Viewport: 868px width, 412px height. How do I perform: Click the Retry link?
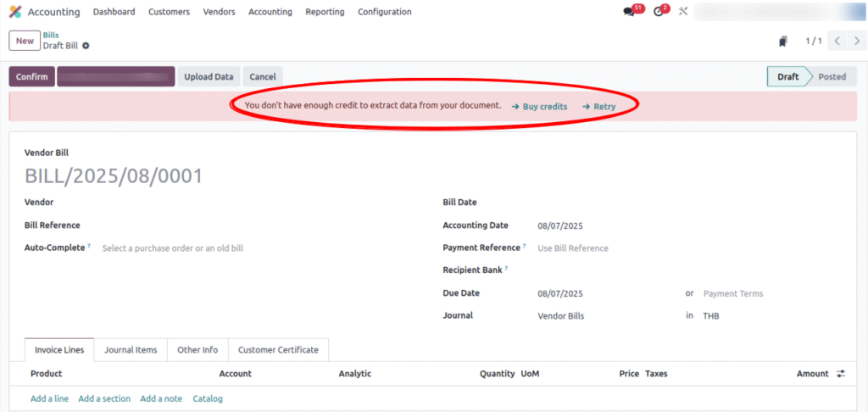coord(599,106)
